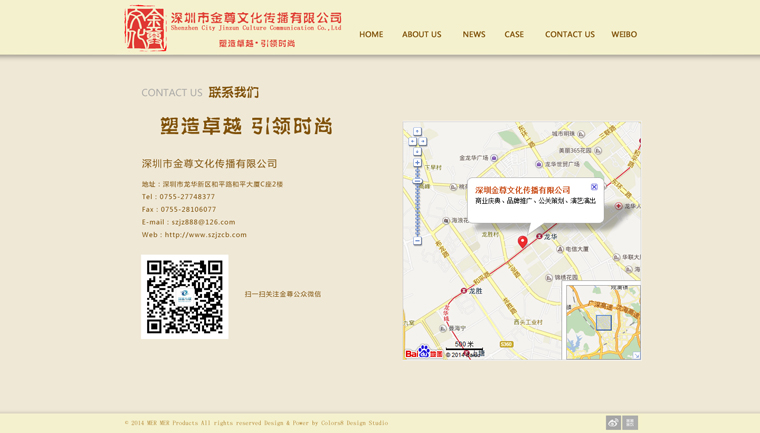This screenshot has height=433, width=760.
Task: Click the red location pin marker
Action: (522, 241)
